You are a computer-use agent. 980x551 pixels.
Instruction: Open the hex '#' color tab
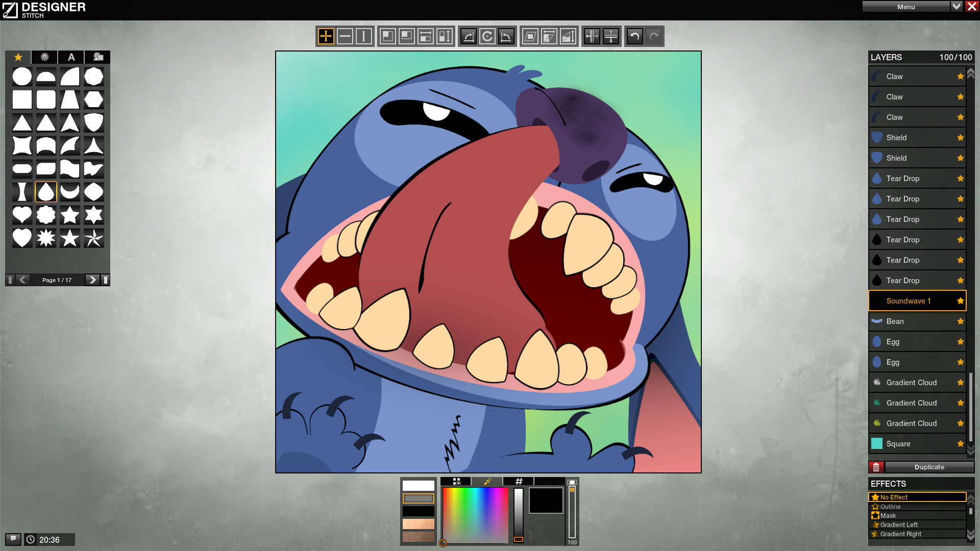519,481
